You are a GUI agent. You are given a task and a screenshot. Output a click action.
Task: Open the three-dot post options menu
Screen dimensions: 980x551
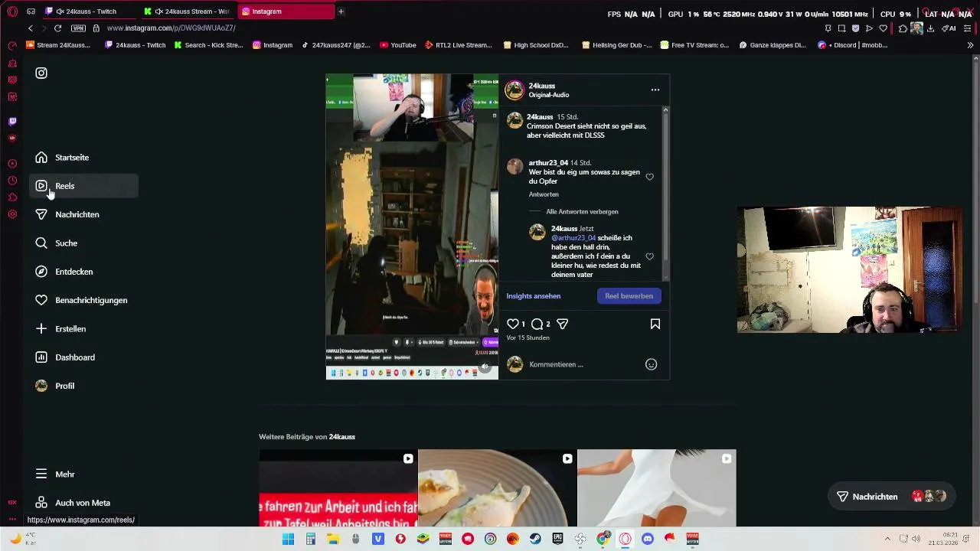(655, 90)
